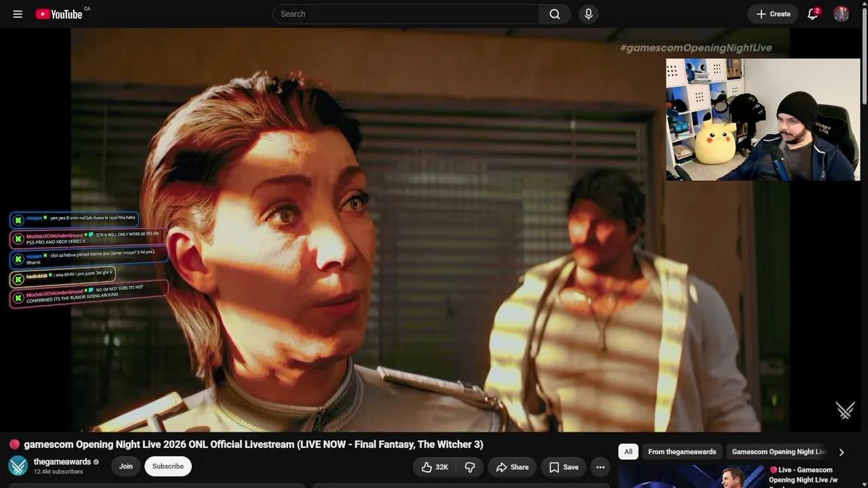Viewport: 868px width, 488px height.
Task: Focus the Search input field
Action: [x=406, y=14]
